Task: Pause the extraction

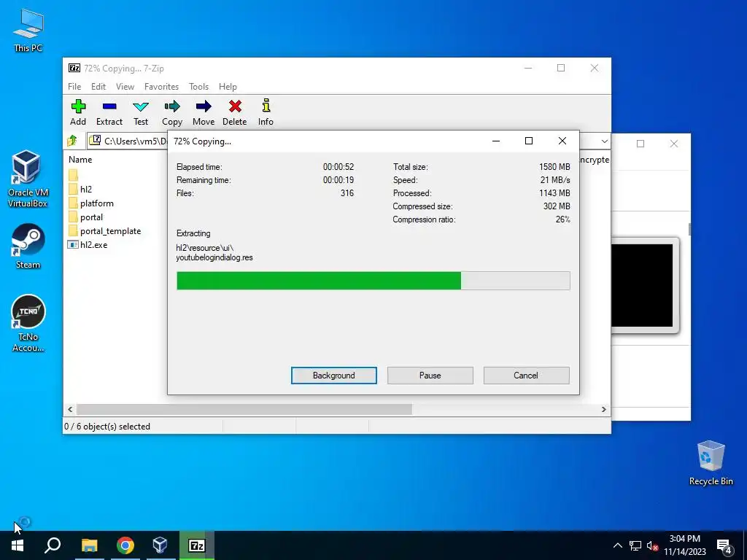Action: pyautogui.click(x=430, y=376)
